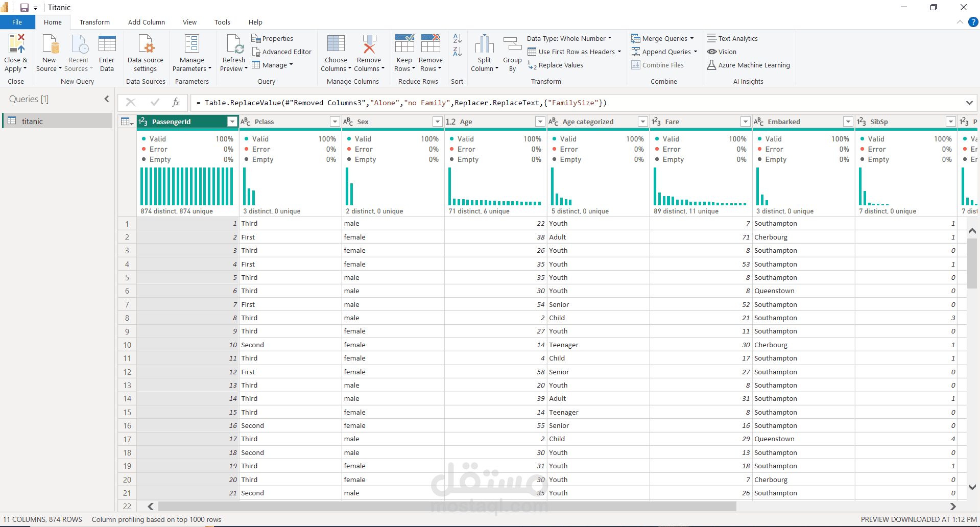980x527 pixels.
Task: Click the Manage Parameters icon
Action: pyautogui.click(x=192, y=44)
